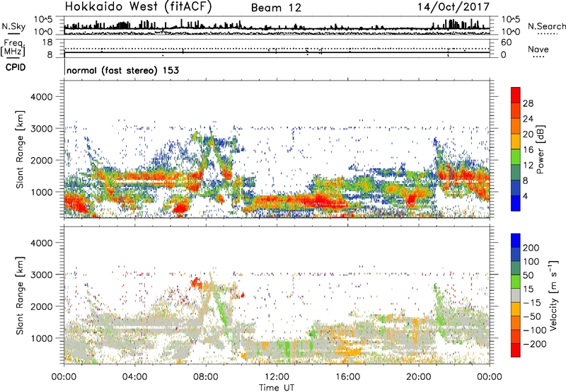Click the '18' frequency axis tick
Screen dimensions: 566x392
tap(47, 42)
